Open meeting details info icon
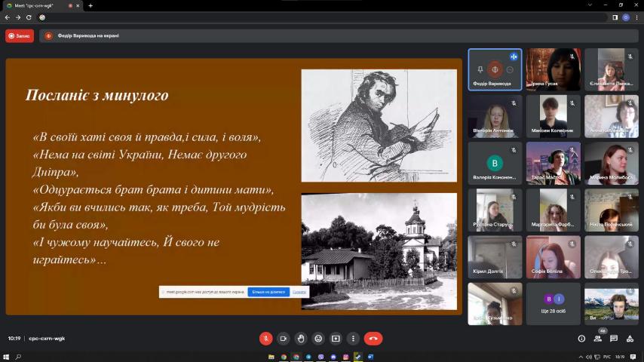The height and width of the screenshot is (362, 644). [581, 339]
